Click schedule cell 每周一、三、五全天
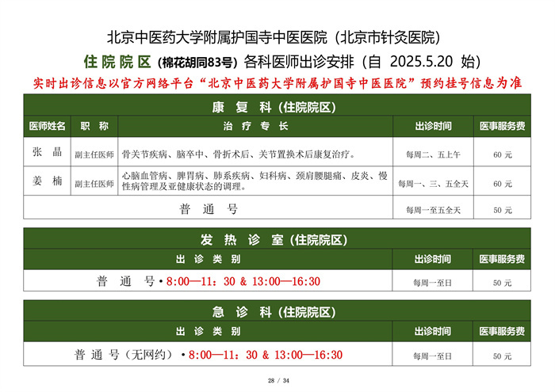The width and height of the screenshot is (555, 392). 433,184
